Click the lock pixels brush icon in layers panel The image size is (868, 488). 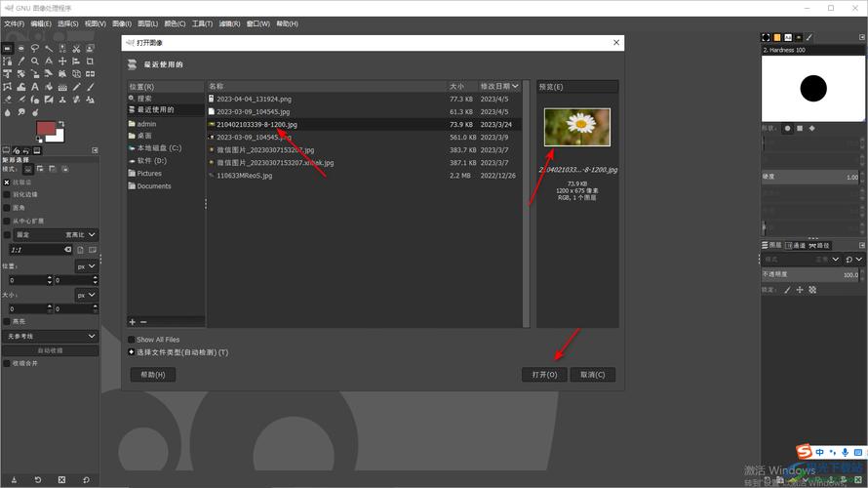click(787, 290)
